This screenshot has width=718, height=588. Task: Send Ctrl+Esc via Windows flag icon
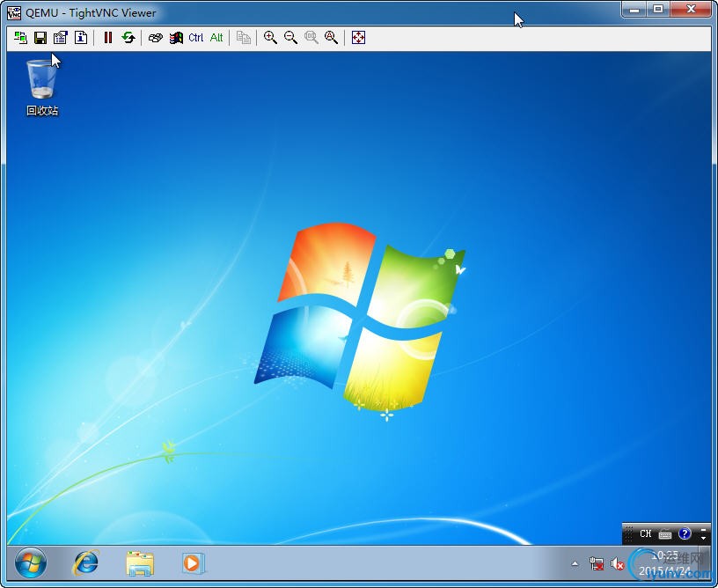pyautogui.click(x=176, y=38)
